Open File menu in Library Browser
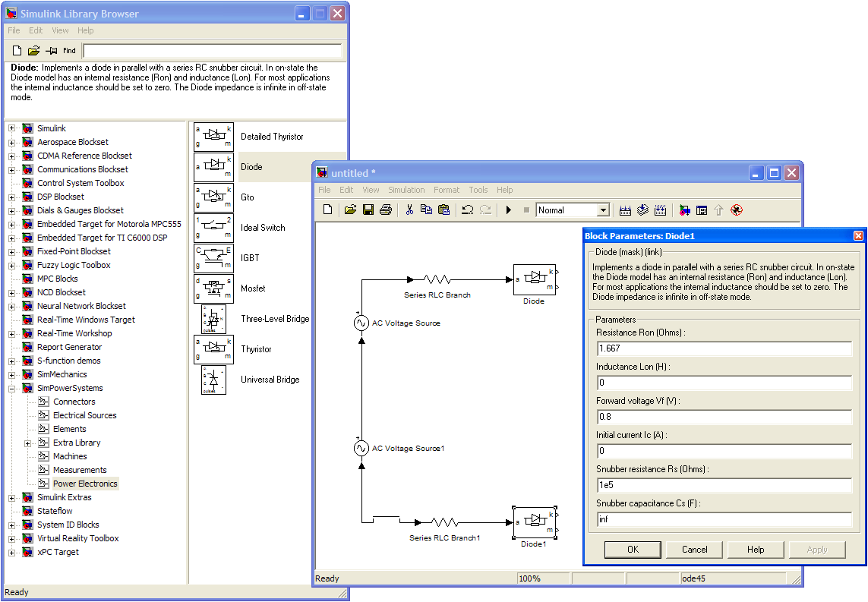The image size is (868, 602). point(14,30)
